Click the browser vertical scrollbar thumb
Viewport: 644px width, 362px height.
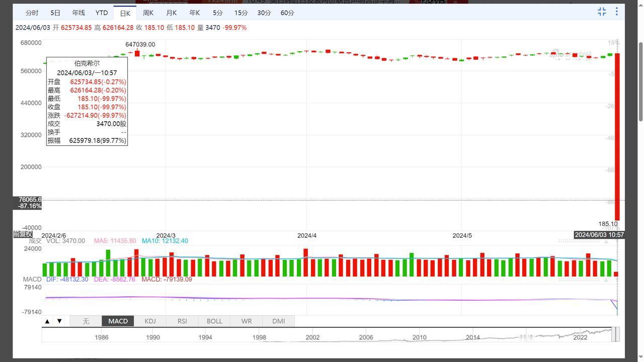coord(640,81)
